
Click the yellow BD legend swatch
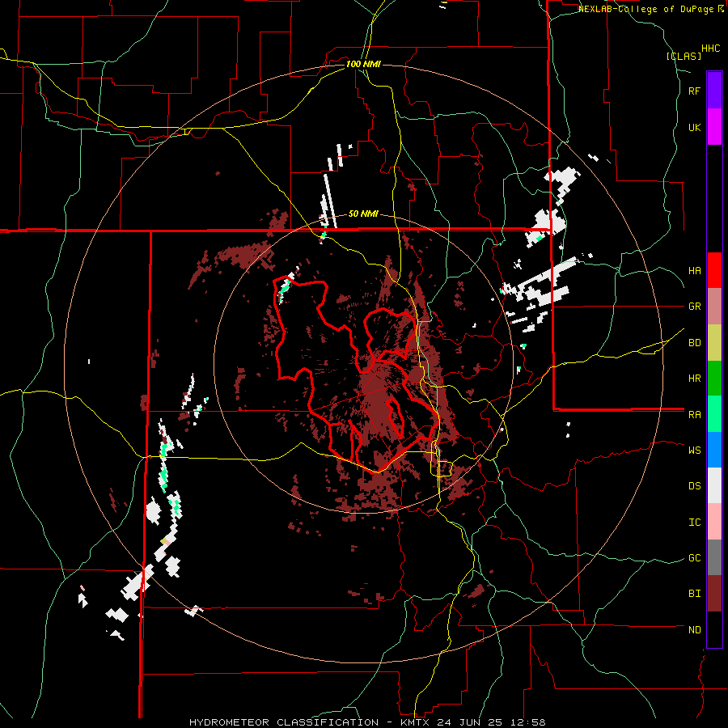714,343
